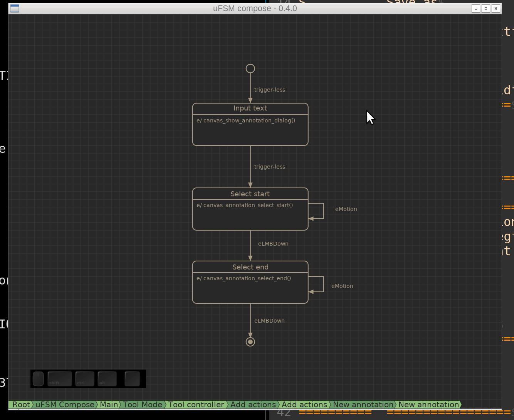Switch to the Tool Mode breadcrumb level
The width and height of the screenshot is (514, 420).
[x=143, y=405]
